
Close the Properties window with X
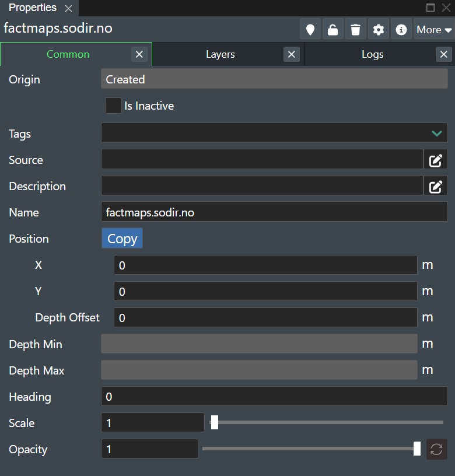pos(446,8)
